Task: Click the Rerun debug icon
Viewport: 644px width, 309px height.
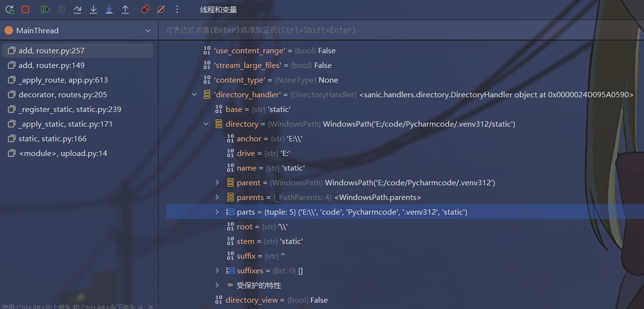Action: (10, 9)
